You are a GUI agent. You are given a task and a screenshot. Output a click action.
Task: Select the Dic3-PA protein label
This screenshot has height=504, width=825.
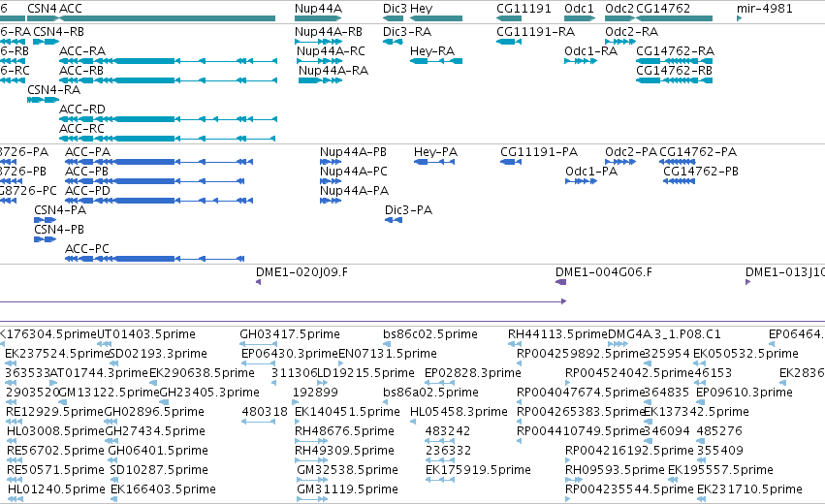pos(408,210)
